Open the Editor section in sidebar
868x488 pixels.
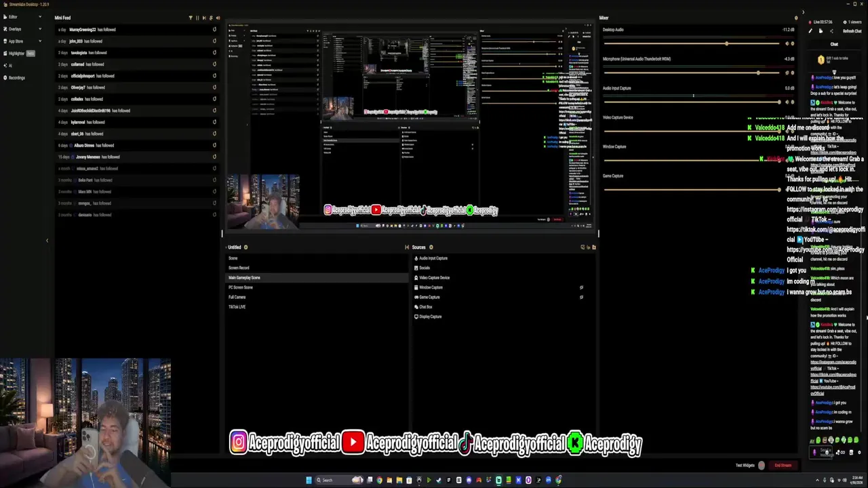tap(13, 17)
